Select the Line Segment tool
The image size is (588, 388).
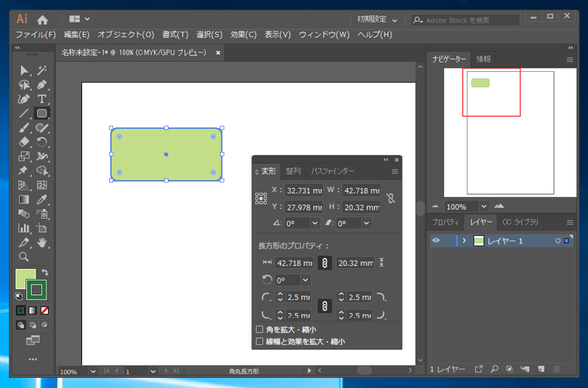(24, 113)
